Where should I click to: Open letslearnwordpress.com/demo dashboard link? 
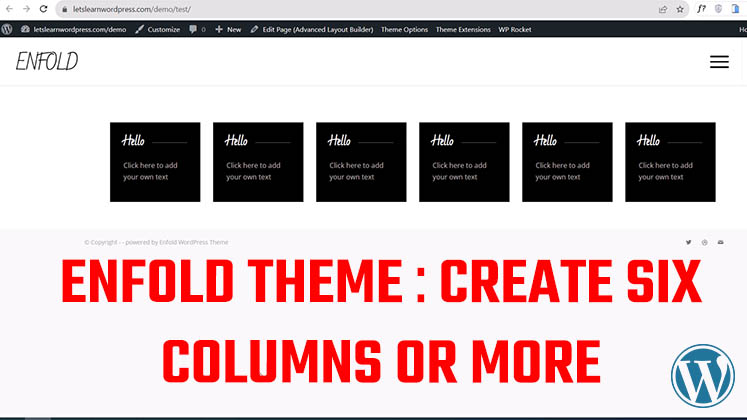tap(74, 30)
